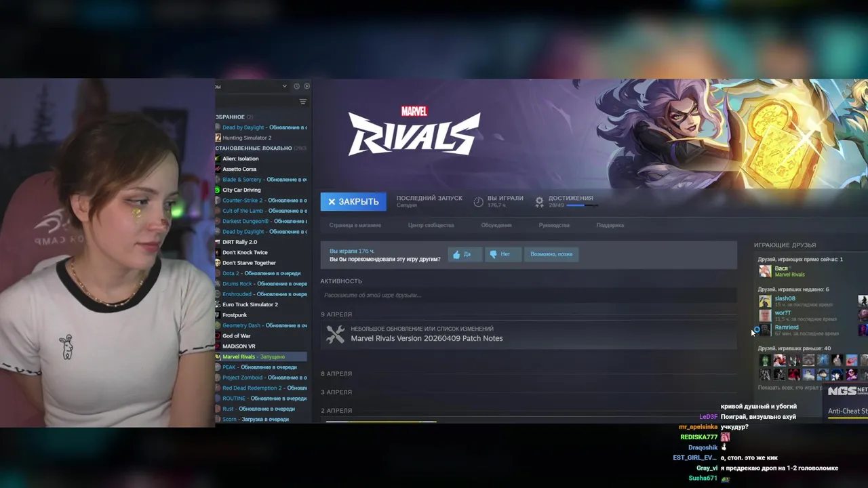
Task: Click the Last Launch clock icon
Action: click(478, 202)
